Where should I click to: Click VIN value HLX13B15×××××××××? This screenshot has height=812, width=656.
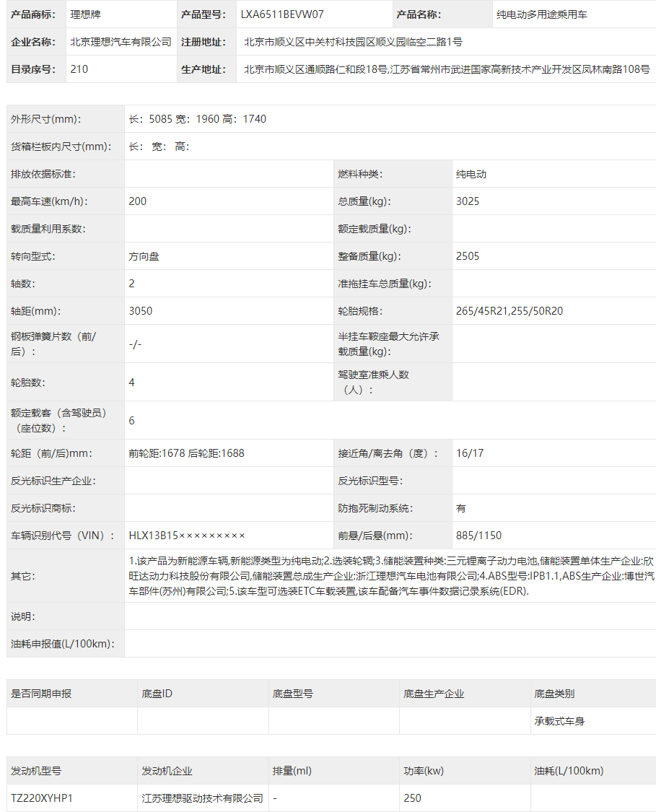tap(187, 536)
